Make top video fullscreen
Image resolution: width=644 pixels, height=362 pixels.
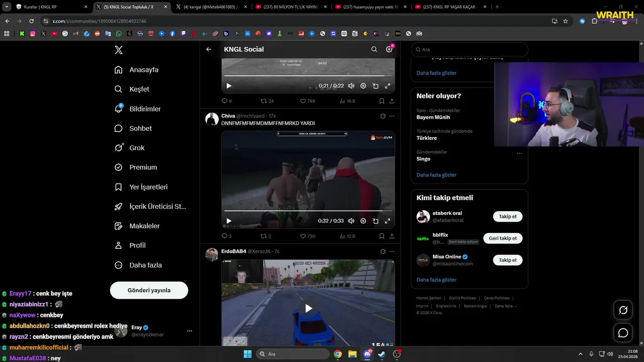[x=387, y=86]
